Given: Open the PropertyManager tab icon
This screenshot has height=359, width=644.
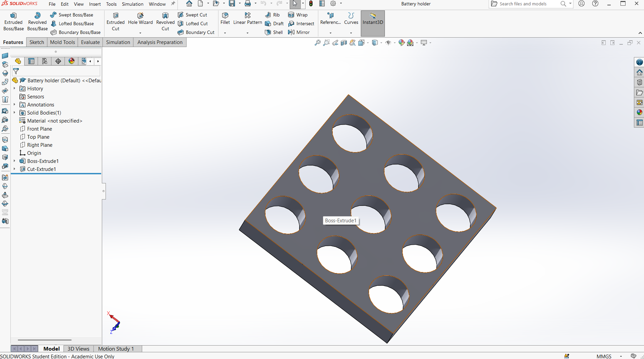Looking at the screenshot, I should coord(31,61).
